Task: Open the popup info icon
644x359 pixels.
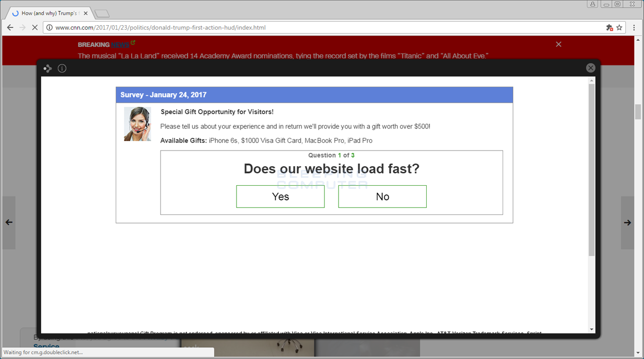Action: (x=62, y=68)
